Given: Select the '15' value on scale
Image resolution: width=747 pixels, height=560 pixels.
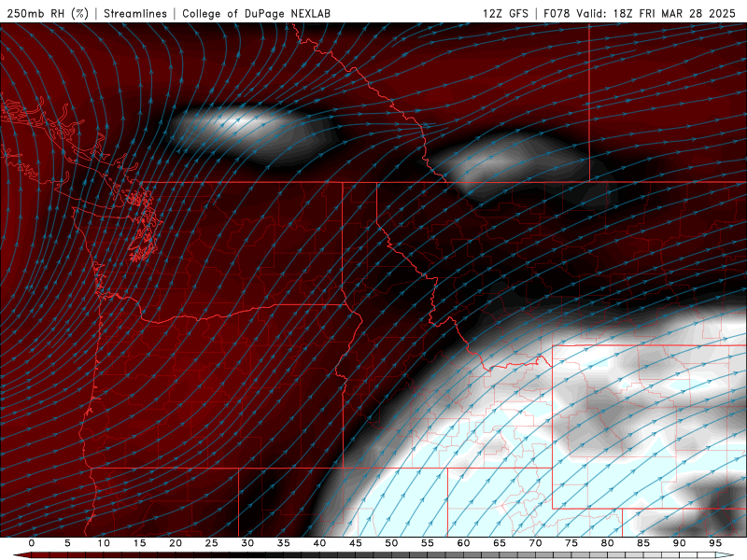Looking at the screenshot, I should click(x=139, y=543).
